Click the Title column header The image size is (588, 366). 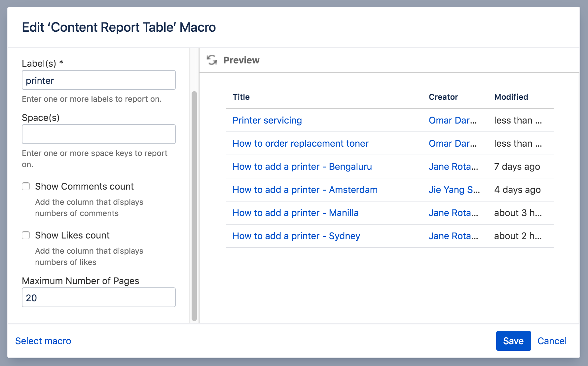[241, 97]
